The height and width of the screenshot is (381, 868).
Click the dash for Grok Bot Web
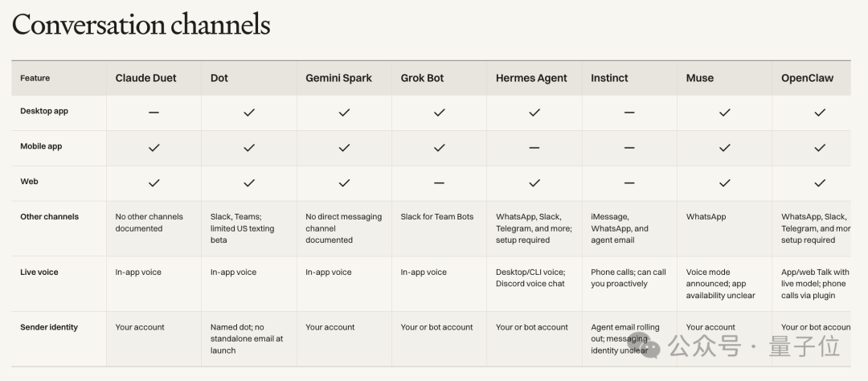point(439,182)
